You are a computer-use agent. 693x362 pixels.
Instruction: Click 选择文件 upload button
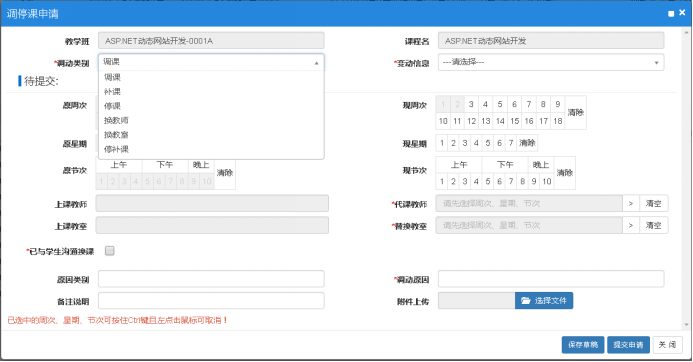(544, 301)
